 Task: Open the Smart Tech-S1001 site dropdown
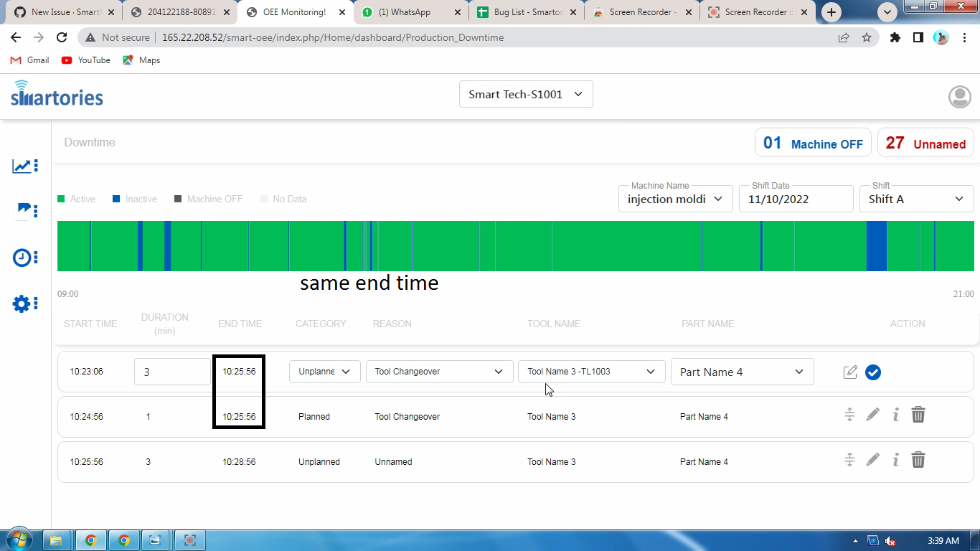click(526, 94)
